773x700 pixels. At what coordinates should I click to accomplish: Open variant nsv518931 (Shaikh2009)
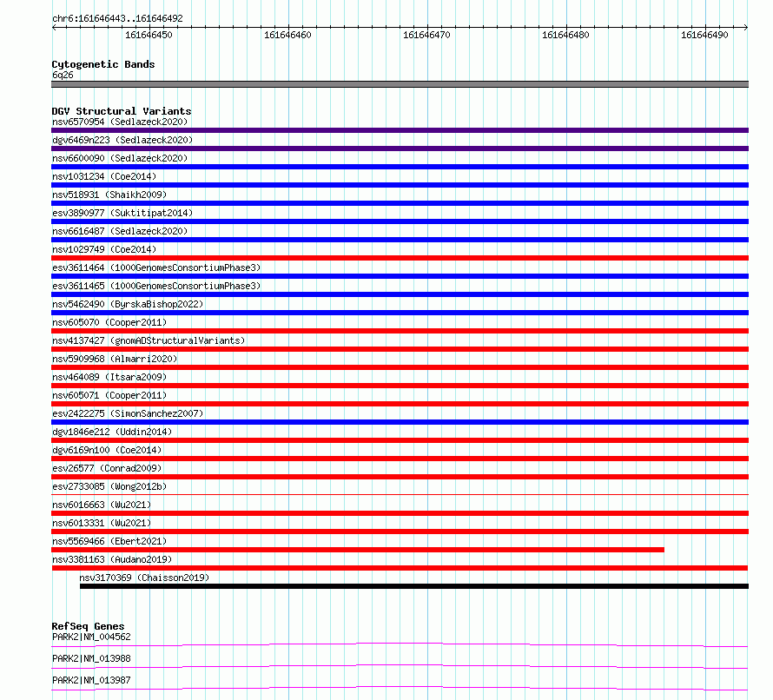coord(109,195)
